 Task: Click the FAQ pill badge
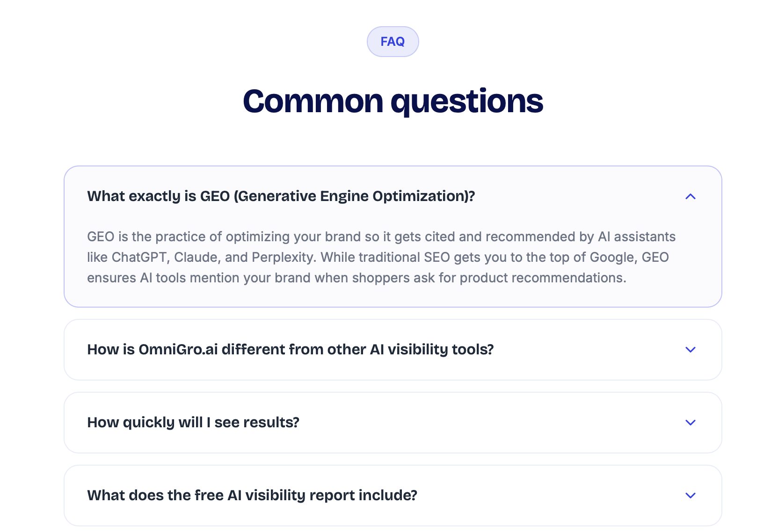click(393, 42)
